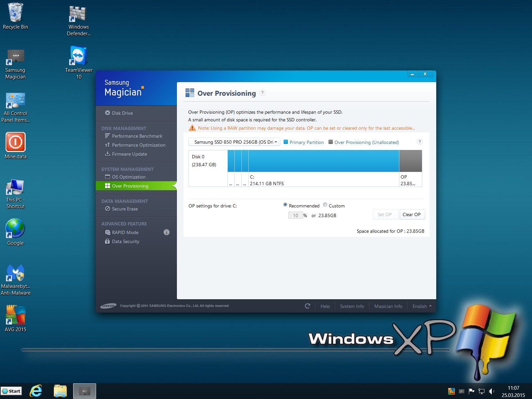Click the RAPID Mode info icon
Image resolution: width=532 pixels, height=399 pixels.
point(167,232)
